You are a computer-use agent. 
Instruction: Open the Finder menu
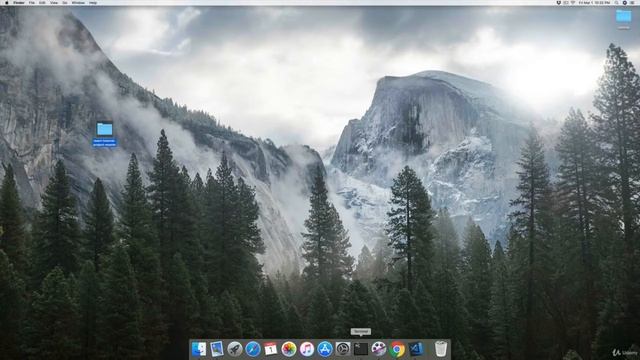click(19, 2)
